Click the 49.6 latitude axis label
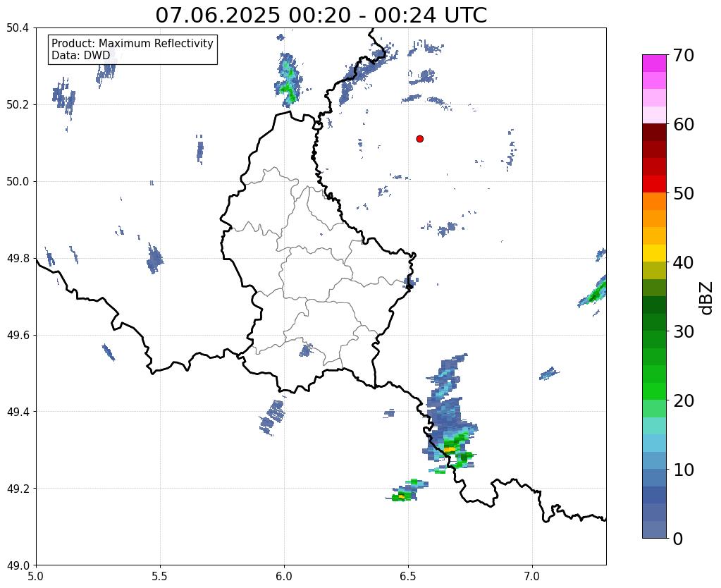Viewport: 721px width, 588px height. 18,336
